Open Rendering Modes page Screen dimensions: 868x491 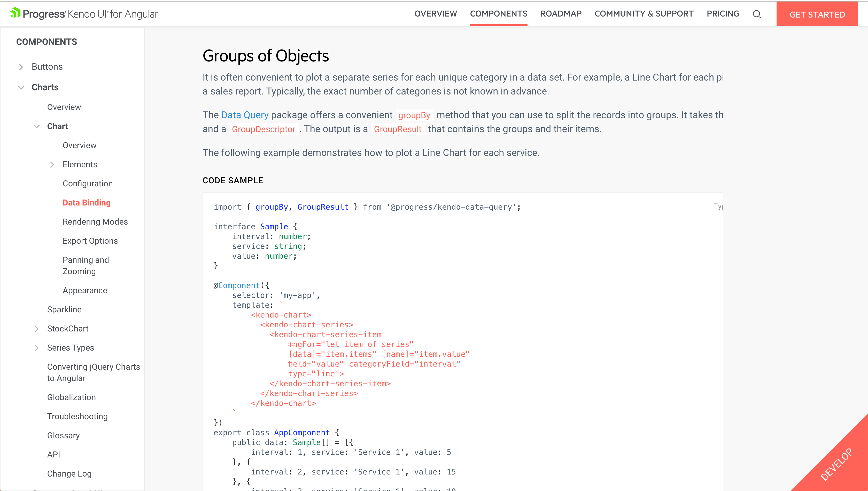click(95, 222)
